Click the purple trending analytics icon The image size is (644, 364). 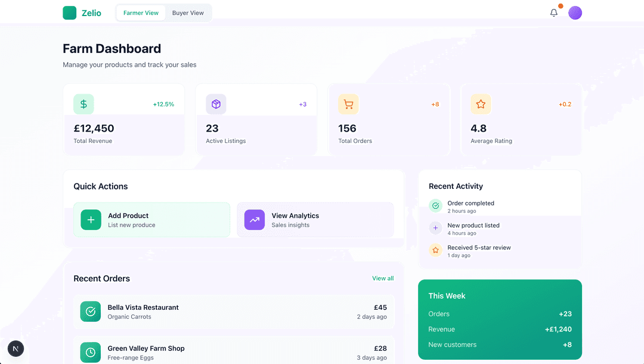click(x=255, y=220)
